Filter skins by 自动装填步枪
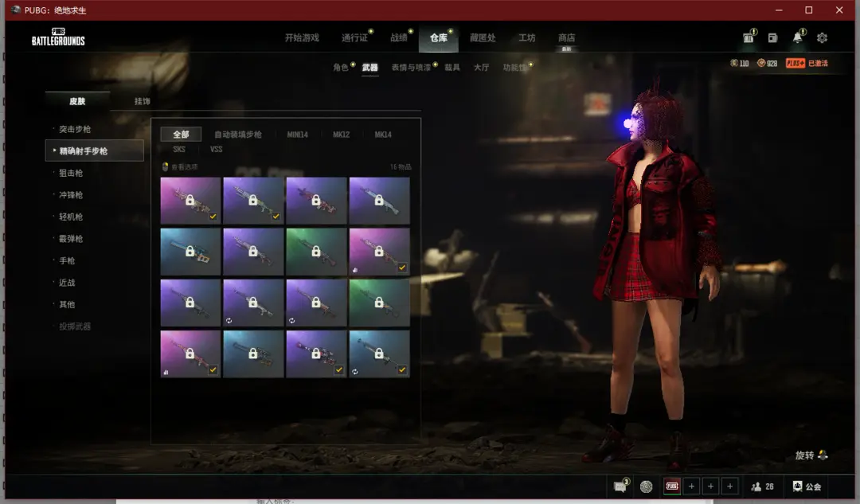Image resolution: width=860 pixels, height=504 pixels. tap(238, 135)
